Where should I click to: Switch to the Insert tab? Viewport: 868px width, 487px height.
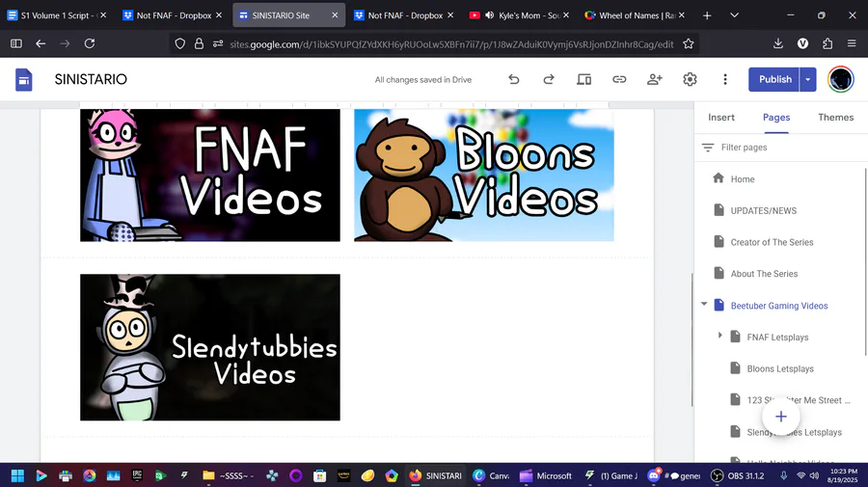pyautogui.click(x=720, y=118)
